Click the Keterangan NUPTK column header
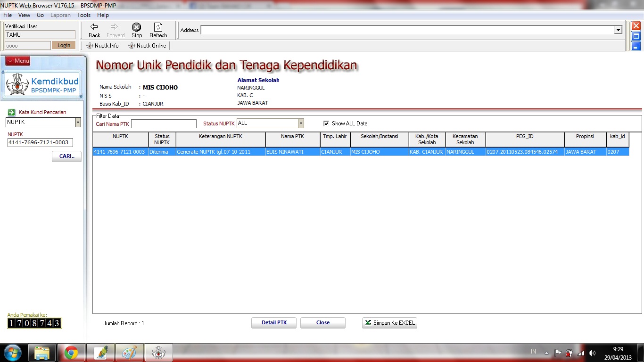Viewport: 644px width, 362px height. point(221,140)
